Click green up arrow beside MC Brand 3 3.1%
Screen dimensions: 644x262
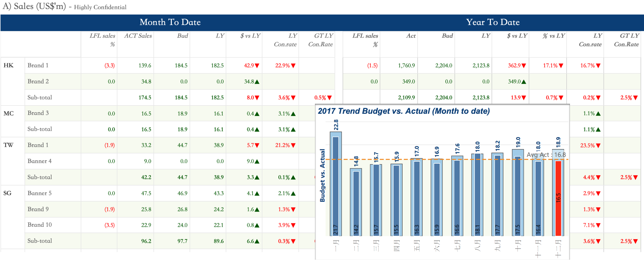point(293,114)
